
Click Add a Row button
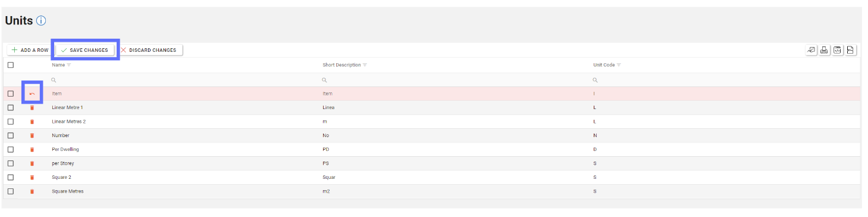tap(30, 50)
